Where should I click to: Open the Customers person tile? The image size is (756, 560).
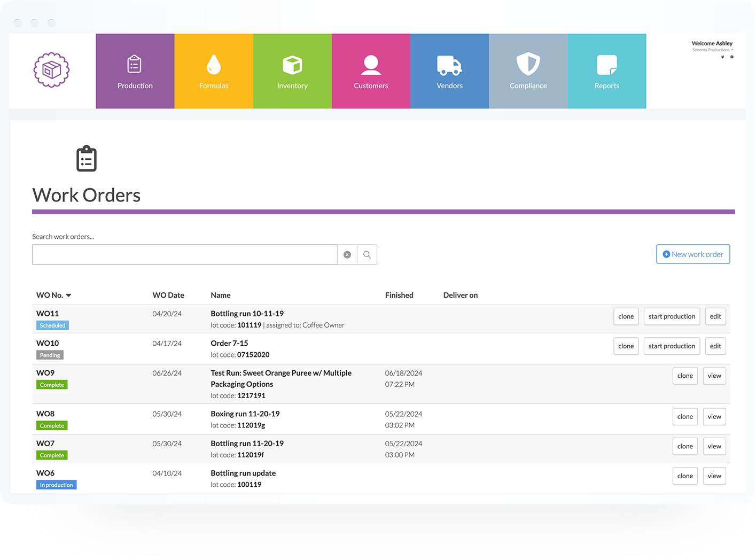click(371, 71)
